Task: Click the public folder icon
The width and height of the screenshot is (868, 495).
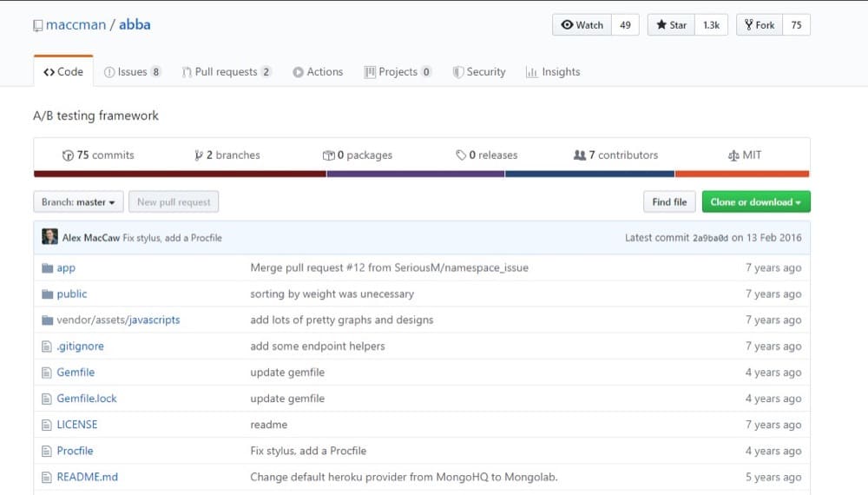Action: coord(48,294)
